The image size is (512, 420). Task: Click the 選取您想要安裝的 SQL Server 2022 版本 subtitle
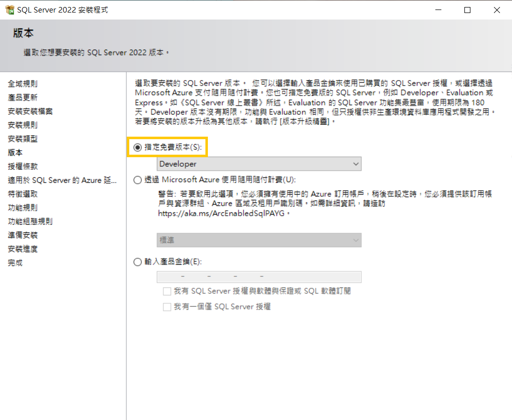tap(96, 53)
